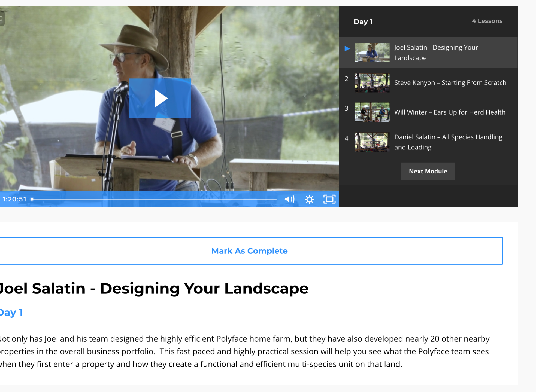Click the 1:20:51 video duration display
This screenshot has width=536, height=392.
click(14, 199)
